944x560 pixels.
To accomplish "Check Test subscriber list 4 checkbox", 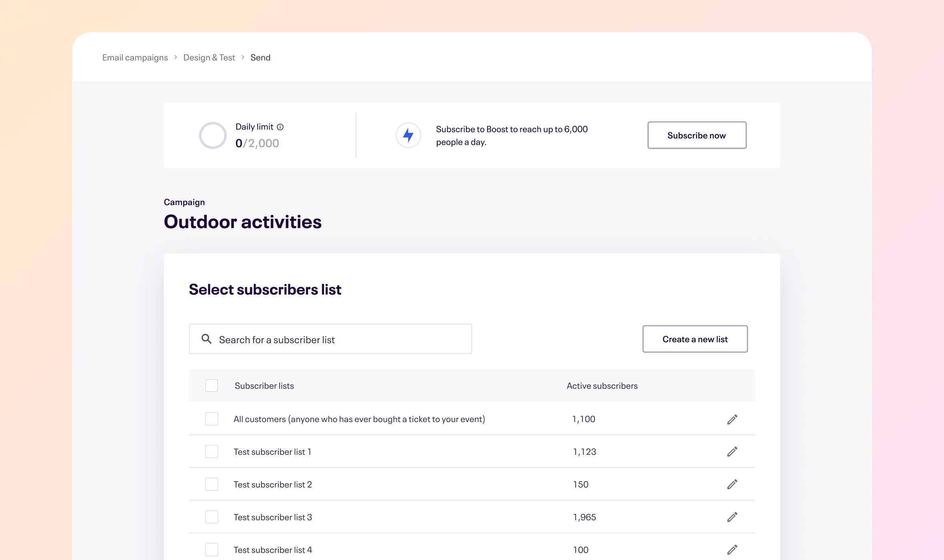I will 211,550.
